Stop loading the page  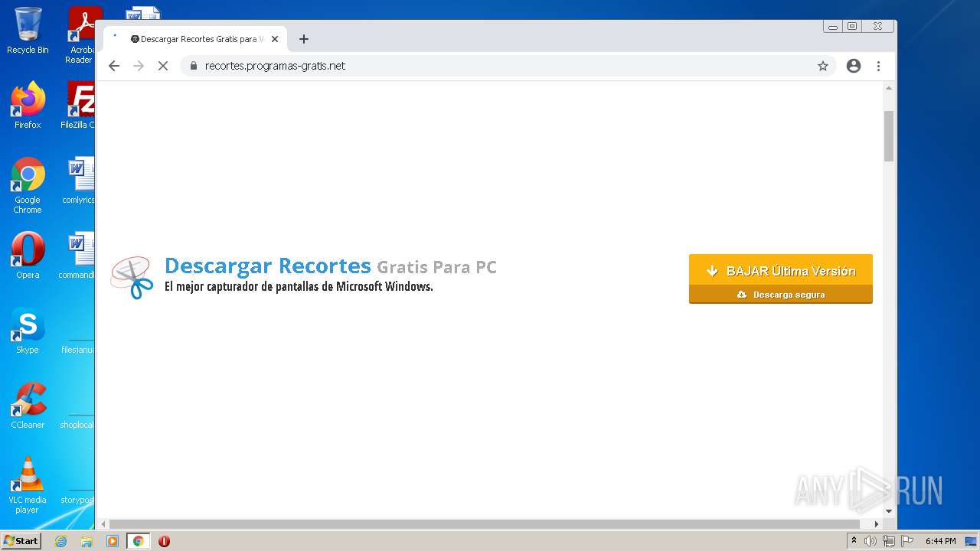tap(162, 66)
